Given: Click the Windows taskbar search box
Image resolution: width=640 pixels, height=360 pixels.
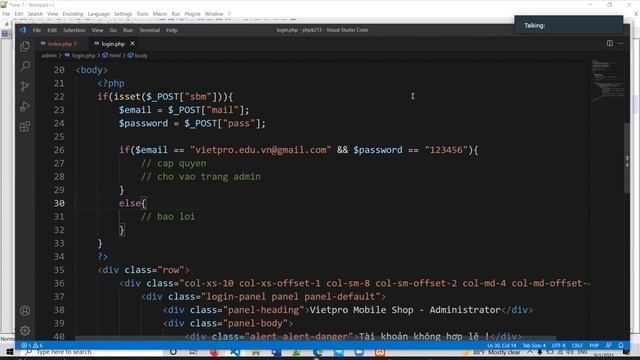Looking at the screenshot, I should tap(93, 352).
